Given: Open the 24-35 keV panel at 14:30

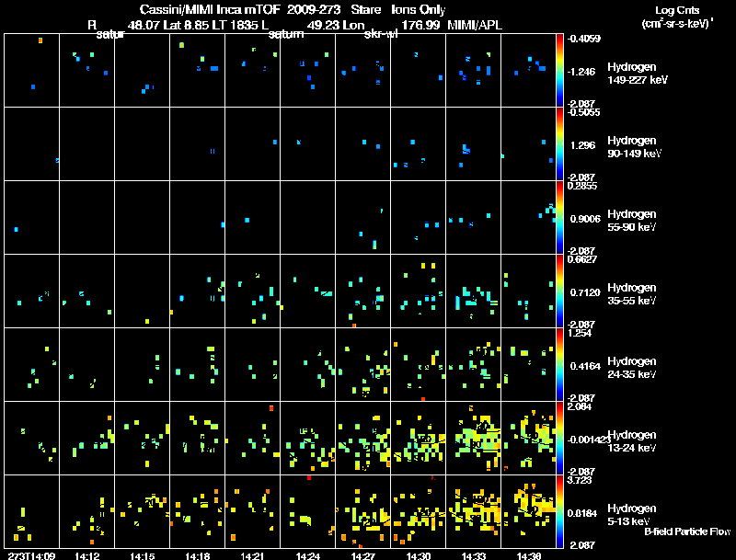Looking at the screenshot, I should point(419,364).
